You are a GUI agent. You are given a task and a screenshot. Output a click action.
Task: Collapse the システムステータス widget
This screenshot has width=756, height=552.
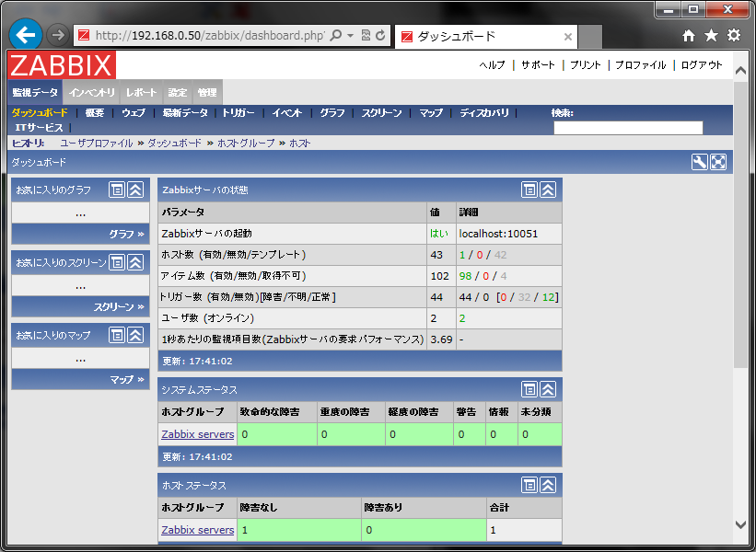[x=548, y=389]
